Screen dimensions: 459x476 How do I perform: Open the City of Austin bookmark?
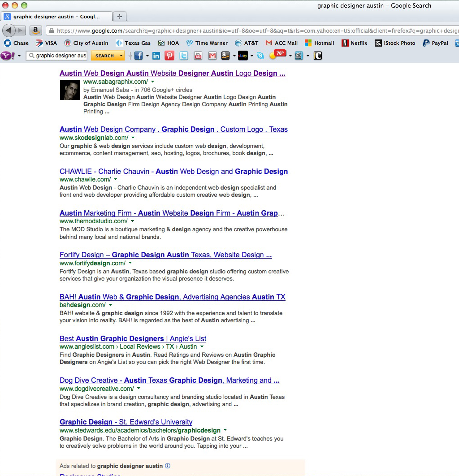click(86, 43)
